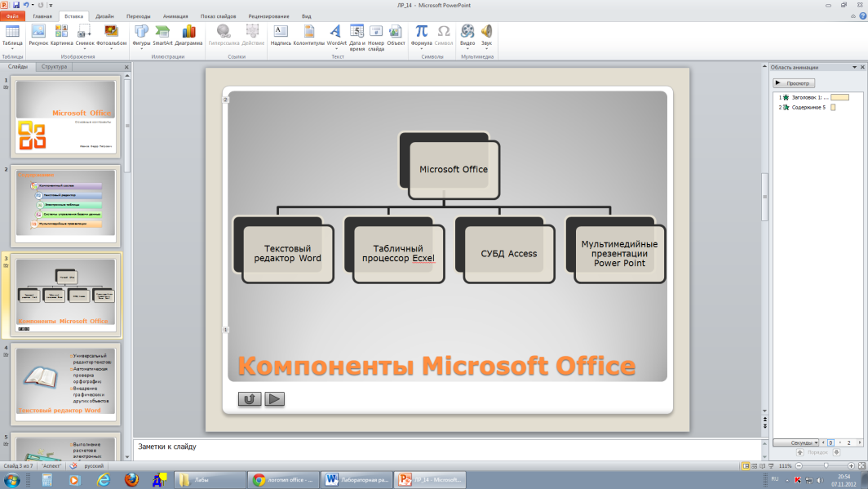
Task: Insert Звук audio
Action: click(486, 36)
